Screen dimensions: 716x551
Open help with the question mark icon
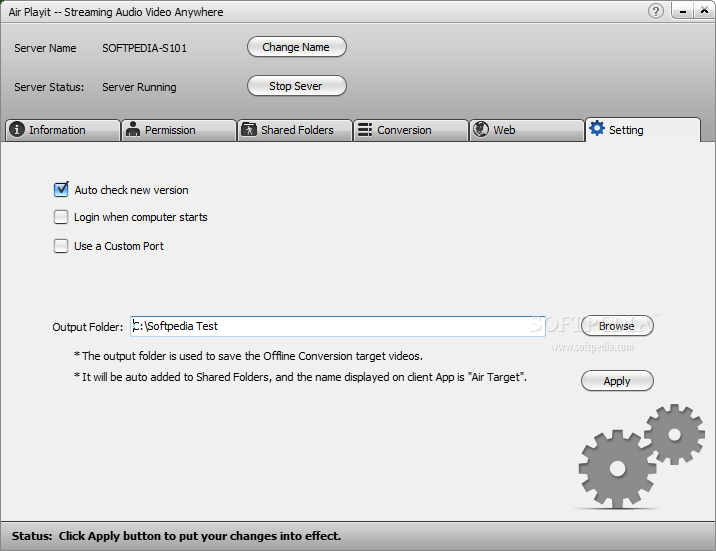656,11
